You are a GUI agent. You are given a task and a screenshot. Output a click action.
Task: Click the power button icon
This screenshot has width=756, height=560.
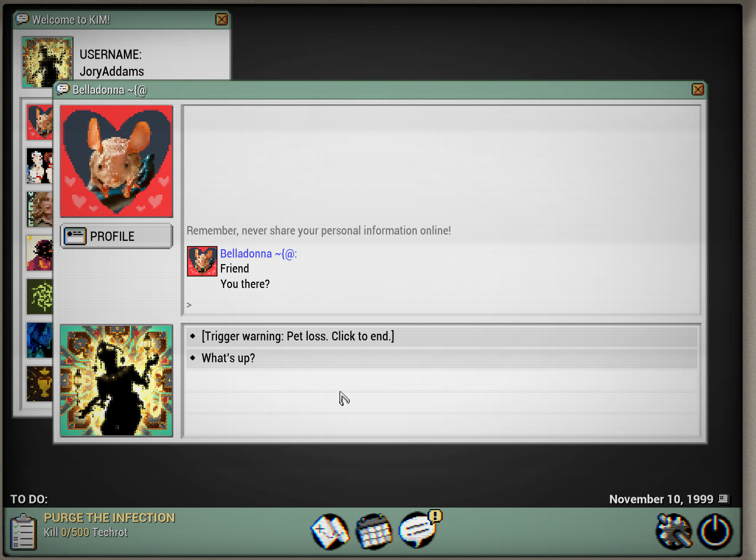[x=715, y=531]
